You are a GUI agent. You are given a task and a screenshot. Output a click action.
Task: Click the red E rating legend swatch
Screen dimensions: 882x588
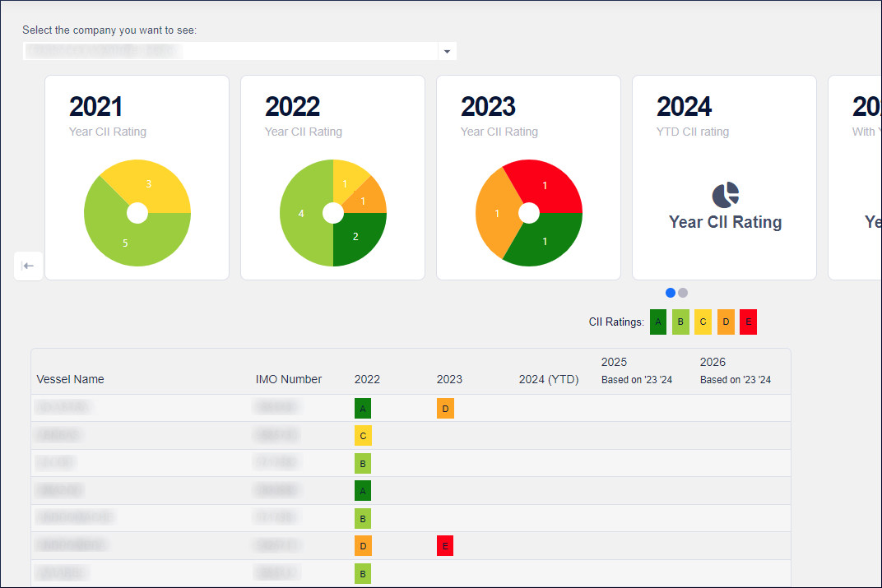(748, 322)
